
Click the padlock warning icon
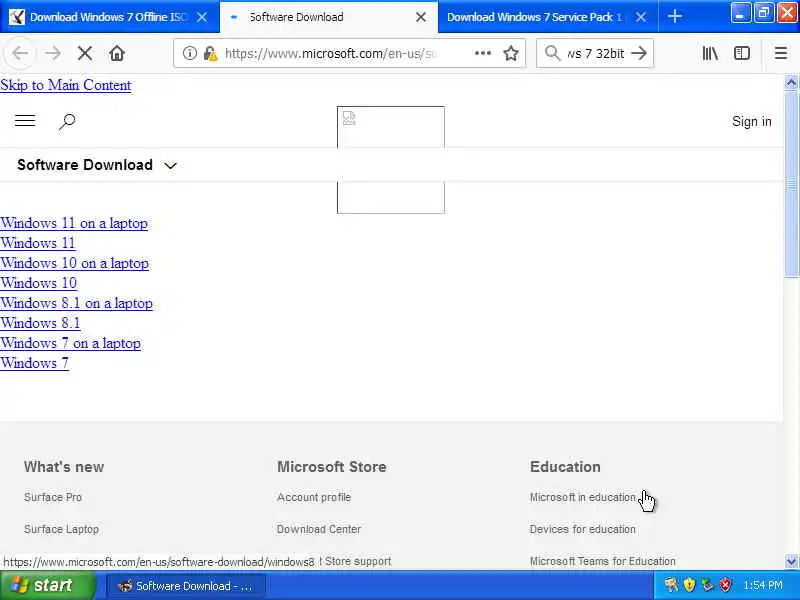pos(210,53)
